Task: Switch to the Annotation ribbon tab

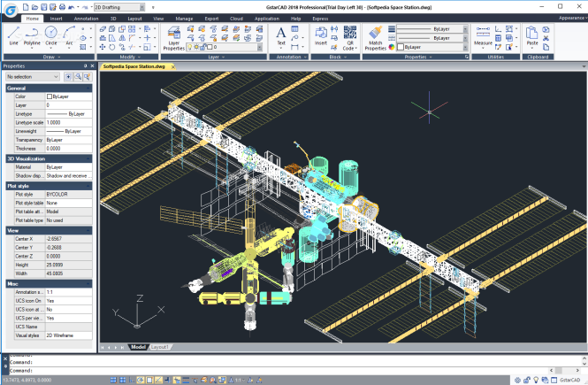Action: (87, 18)
